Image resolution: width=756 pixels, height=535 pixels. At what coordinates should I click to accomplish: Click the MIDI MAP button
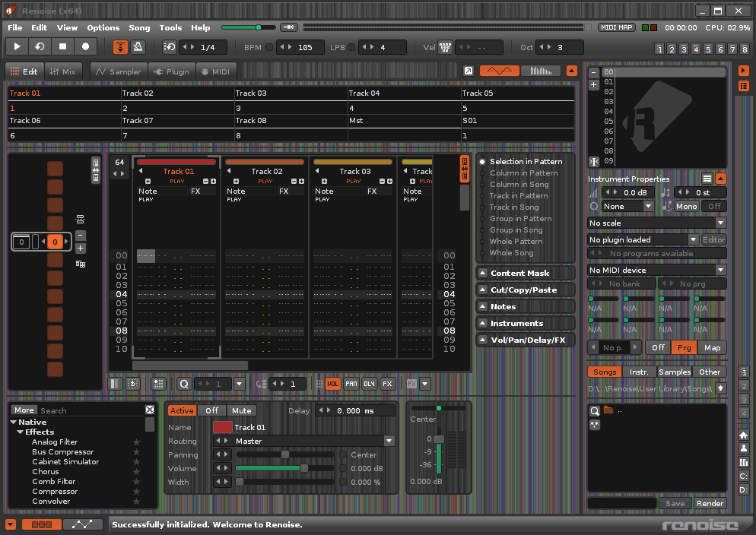click(x=617, y=27)
